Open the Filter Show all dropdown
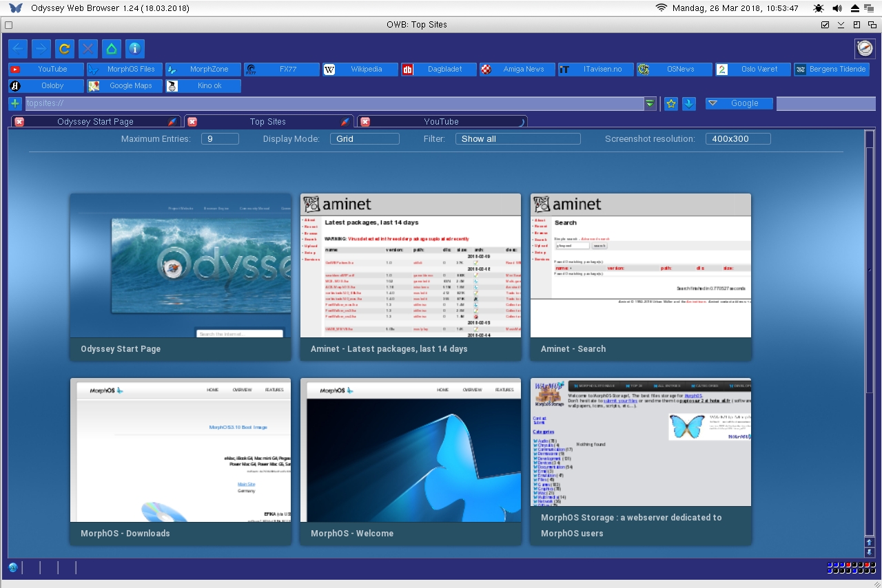882x588 pixels. (x=518, y=139)
